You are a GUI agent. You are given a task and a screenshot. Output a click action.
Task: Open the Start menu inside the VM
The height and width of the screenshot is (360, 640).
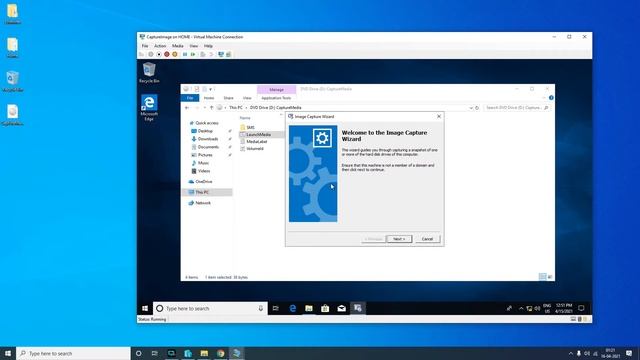coord(145,309)
